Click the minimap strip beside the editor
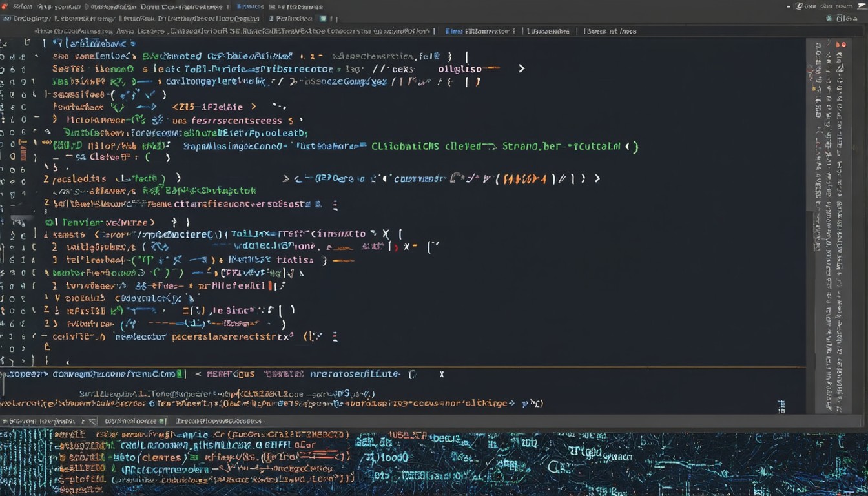This screenshot has width=868, height=496. click(829, 225)
